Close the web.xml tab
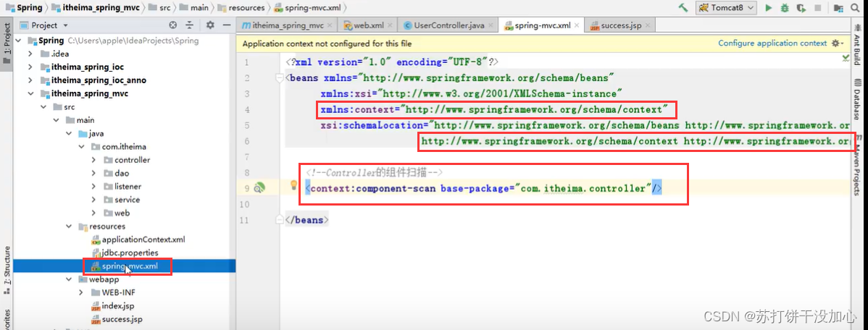The image size is (868, 330). [x=391, y=25]
